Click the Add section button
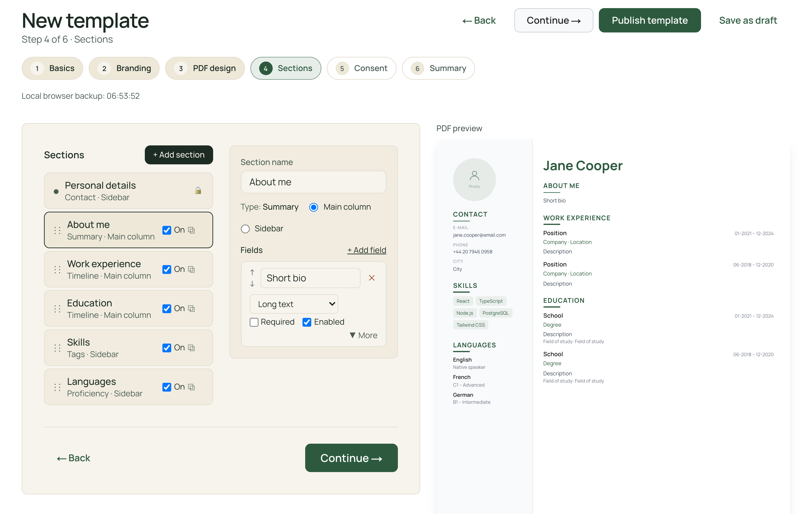 click(179, 155)
